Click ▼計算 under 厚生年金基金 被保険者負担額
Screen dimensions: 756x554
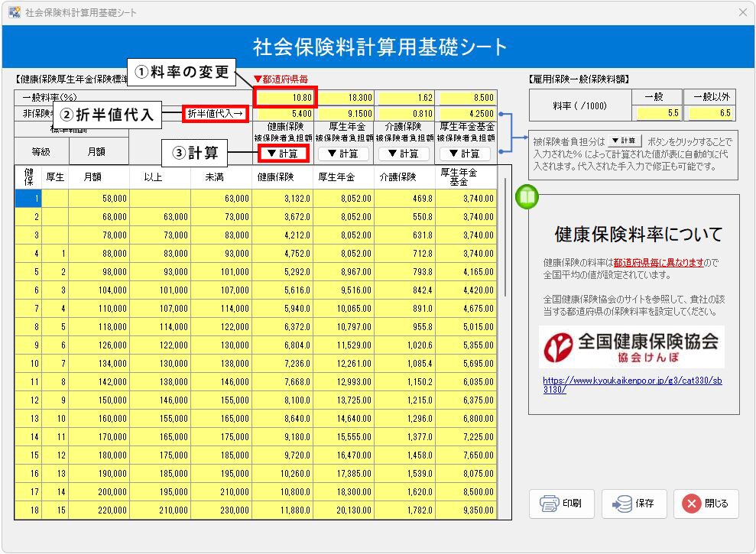pos(466,153)
